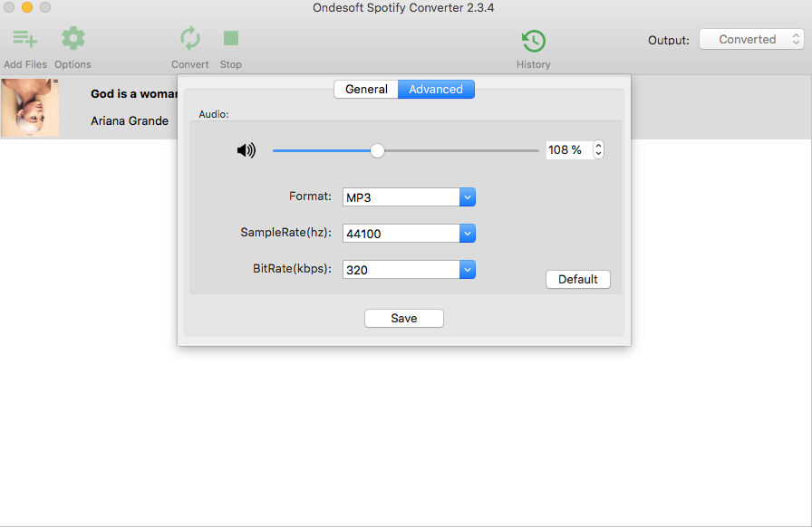Click the Stop square icon

[x=231, y=38]
